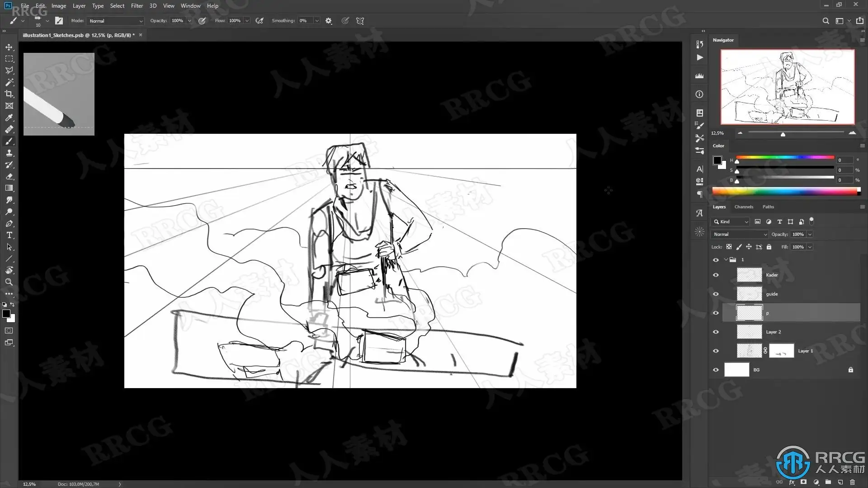Click the Move tool
The width and height of the screenshot is (868, 488).
[9, 47]
